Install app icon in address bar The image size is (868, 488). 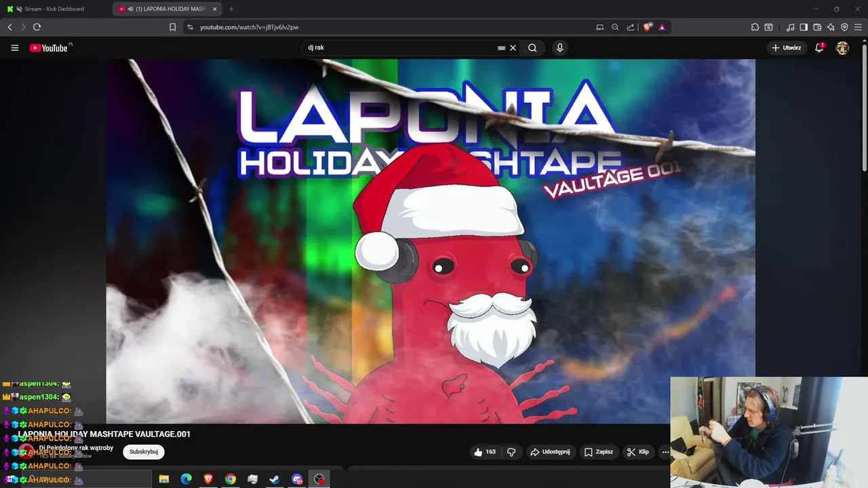click(x=599, y=27)
